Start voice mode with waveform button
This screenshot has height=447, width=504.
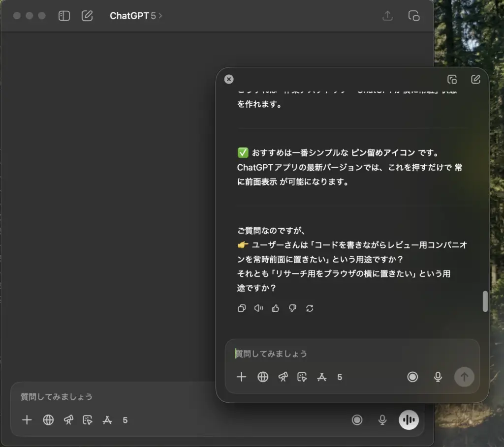click(x=409, y=419)
